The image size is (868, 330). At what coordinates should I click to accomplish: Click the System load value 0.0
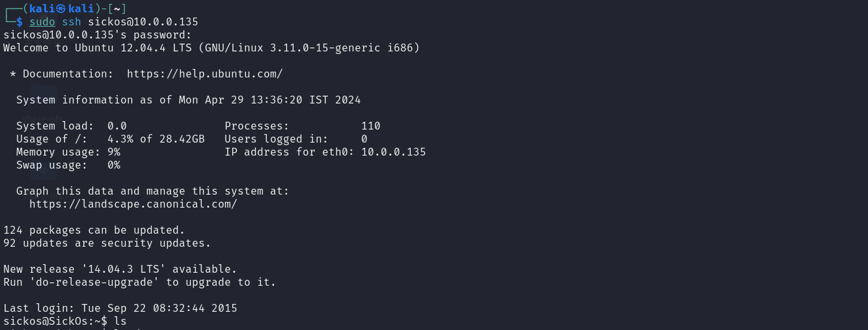117,126
